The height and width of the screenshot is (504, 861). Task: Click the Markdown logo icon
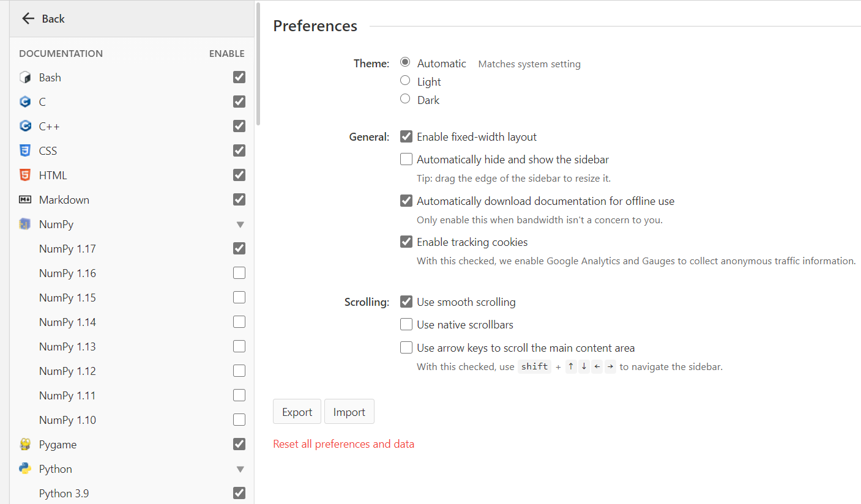pyautogui.click(x=25, y=200)
